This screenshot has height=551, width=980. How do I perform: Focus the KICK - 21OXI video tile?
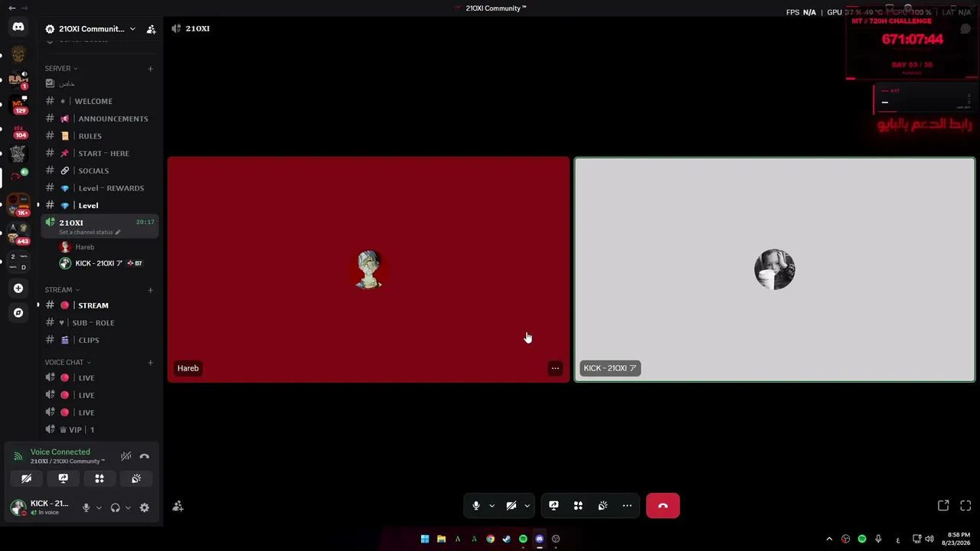point(775,269)
